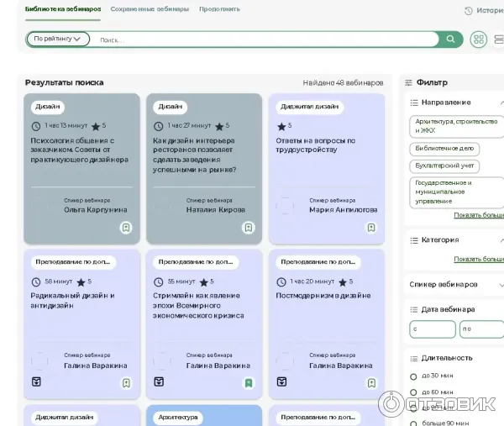Viewport: 504px width, 426px height.
Task: Select duration больше 90 мин
Action: 413,423
